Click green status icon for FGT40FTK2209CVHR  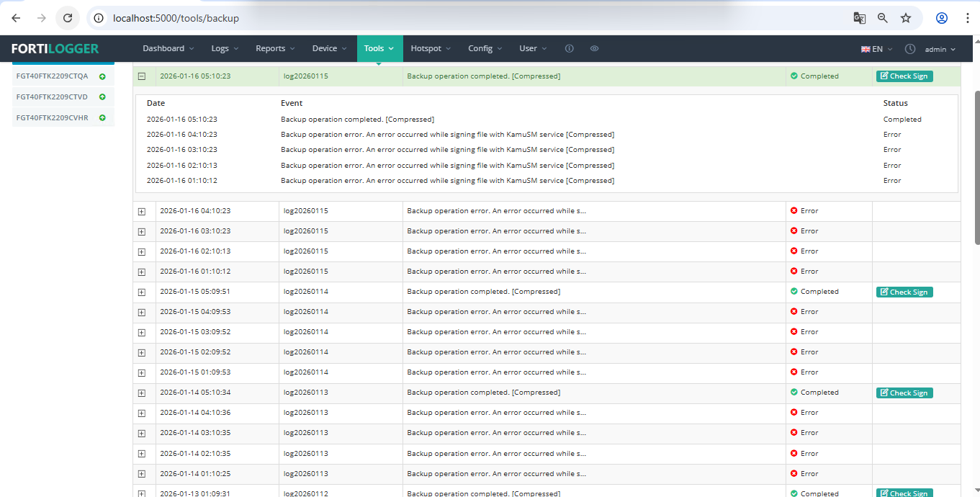pos(102,117)
